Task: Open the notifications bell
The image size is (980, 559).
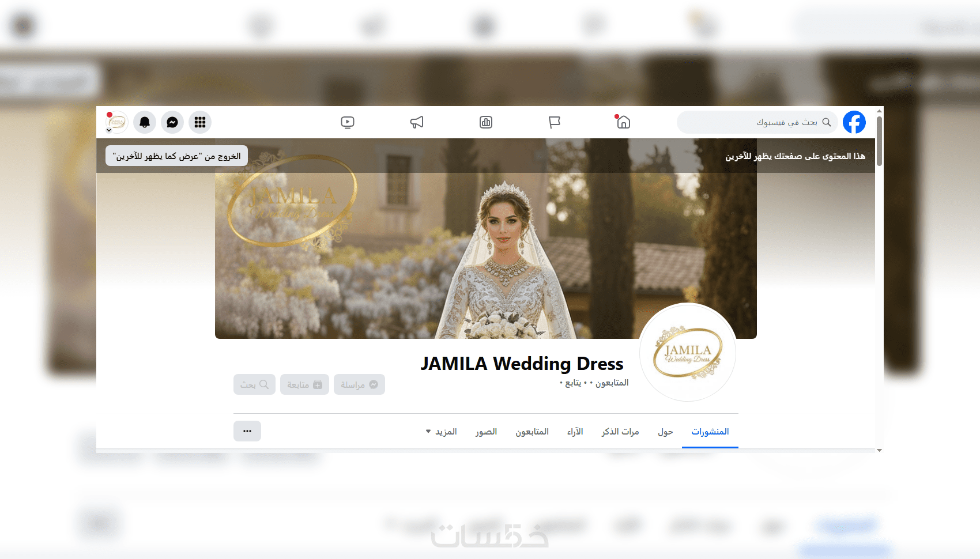Action: [x=145, y=122]
